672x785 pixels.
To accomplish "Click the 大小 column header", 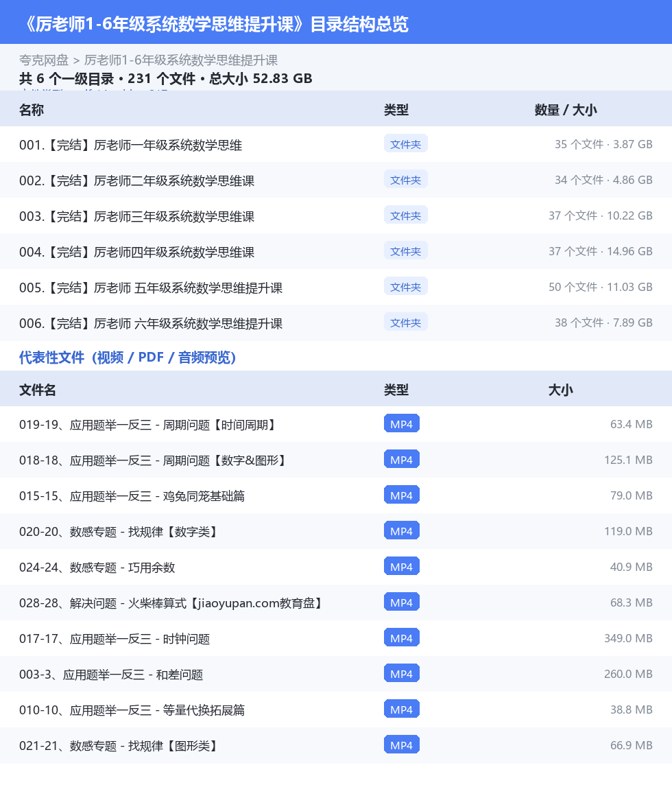I will pyautogui.click(x=560, y=390).
